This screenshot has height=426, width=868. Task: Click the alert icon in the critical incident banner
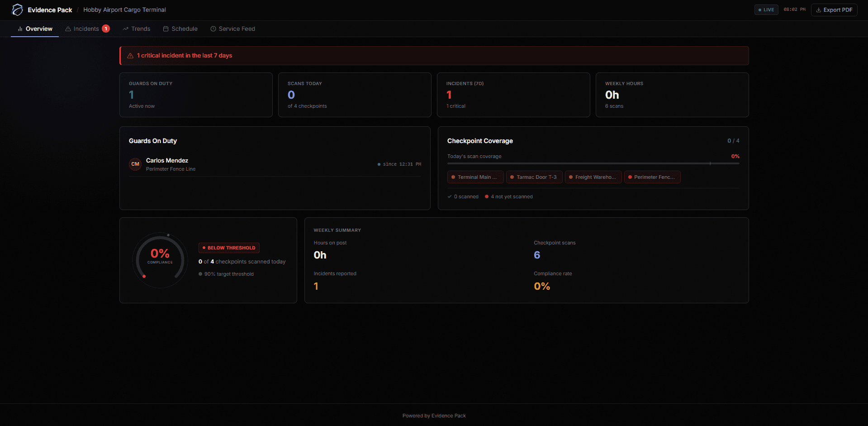click(x=130, y=55)
